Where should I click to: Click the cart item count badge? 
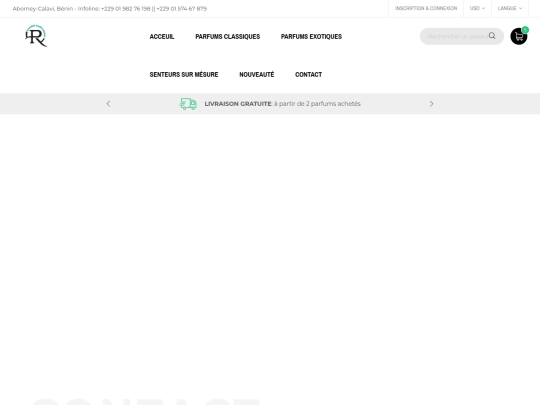(525, 30)
